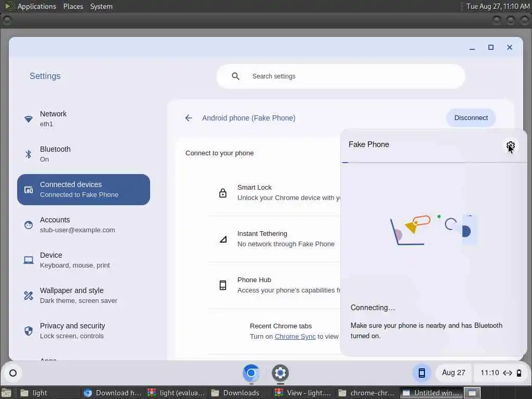Click the Smart Lock padlock icon
This screenshot has width=532, height=399.
[x=223, y=193]
